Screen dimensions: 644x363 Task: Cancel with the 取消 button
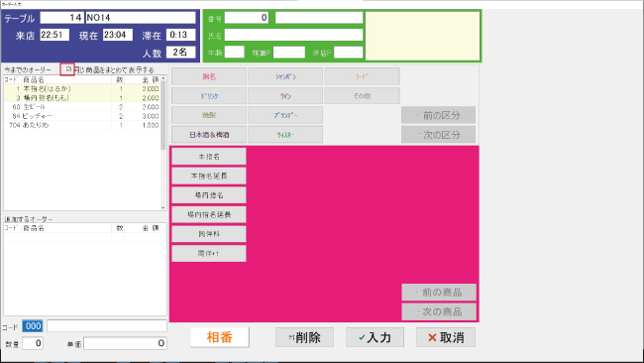pyautogui.click(x=446, y=337)
